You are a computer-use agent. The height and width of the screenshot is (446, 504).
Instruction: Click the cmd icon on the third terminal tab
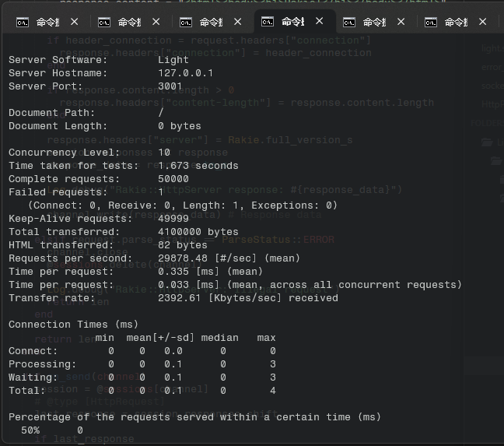click(186, 23)
